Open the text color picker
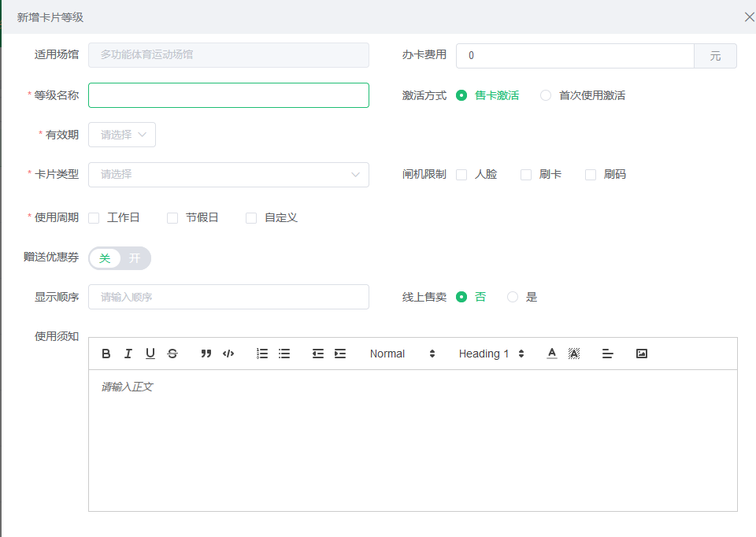The image size is (756, 537). pyautogui.click(x=552, y=354)
